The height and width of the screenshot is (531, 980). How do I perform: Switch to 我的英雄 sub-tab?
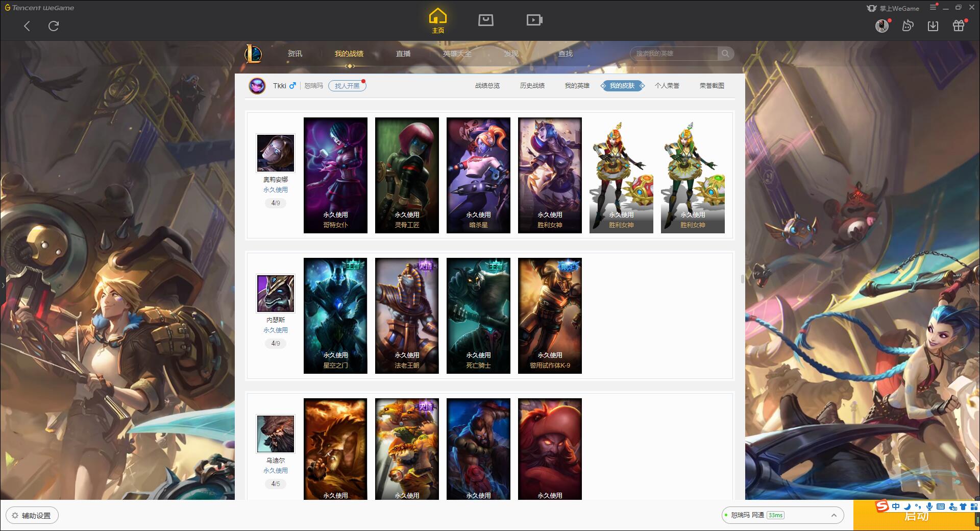(x=577, y=86)
